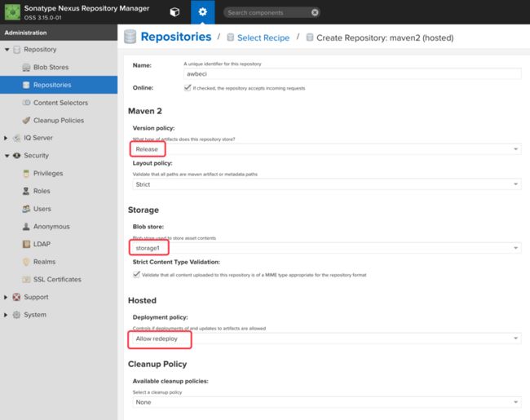Click the Realms shield icon
Screen dimensions: 530x420
point(26,262)
